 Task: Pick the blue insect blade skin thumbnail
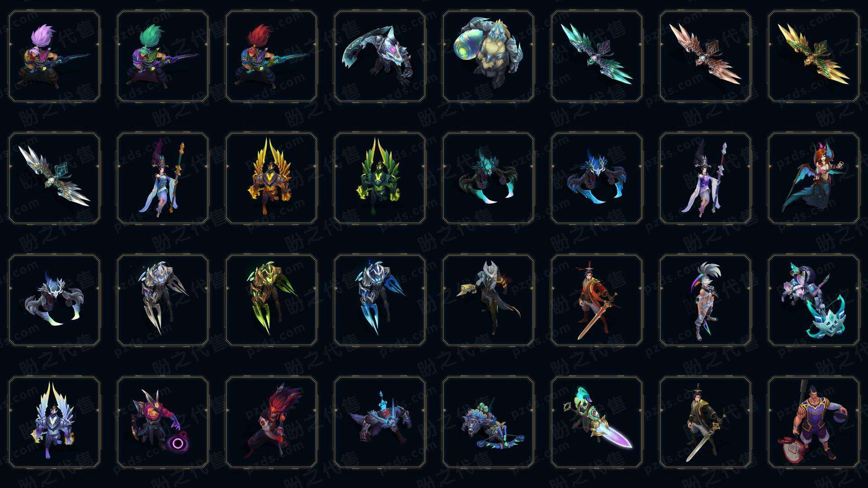coord(380,300)
